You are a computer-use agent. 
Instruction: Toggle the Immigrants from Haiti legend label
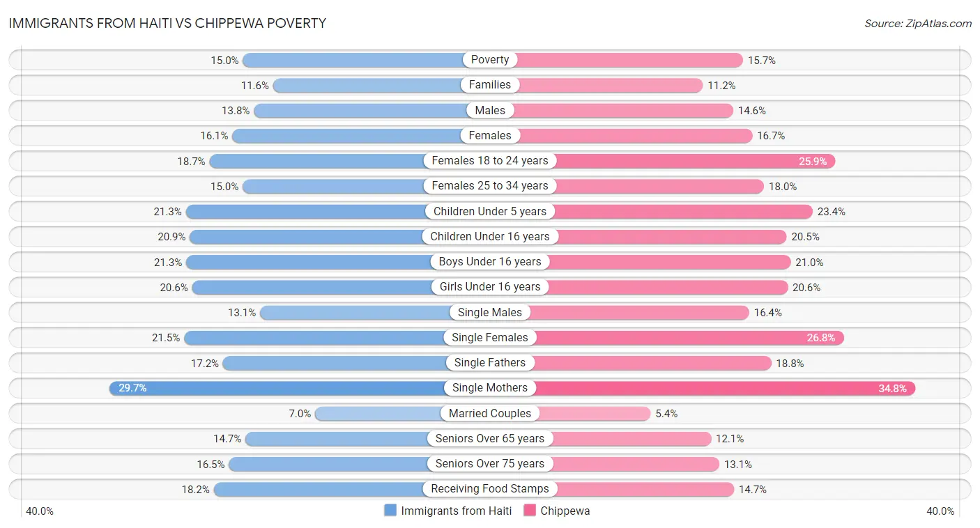tap(457, 511)
